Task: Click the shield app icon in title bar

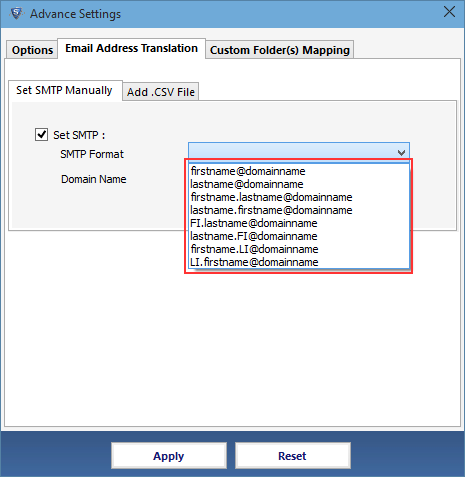Action: (16, 13)
